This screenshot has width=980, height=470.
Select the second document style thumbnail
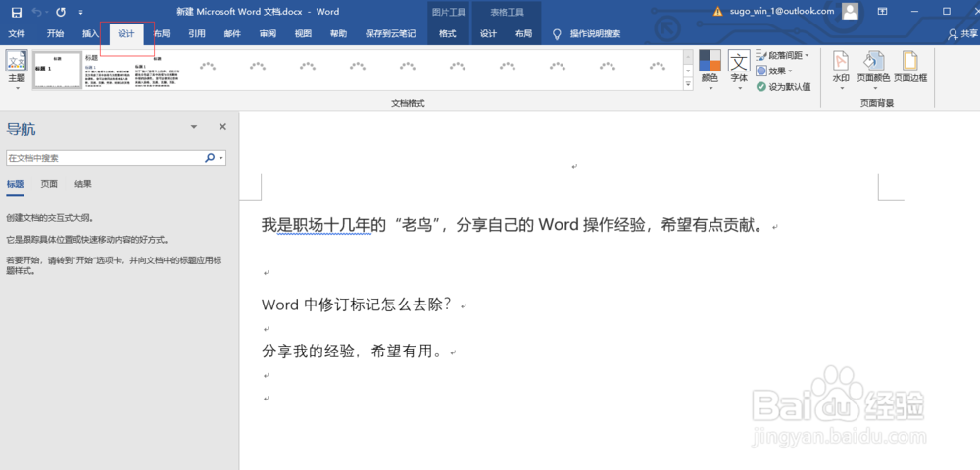pos(107,70)
